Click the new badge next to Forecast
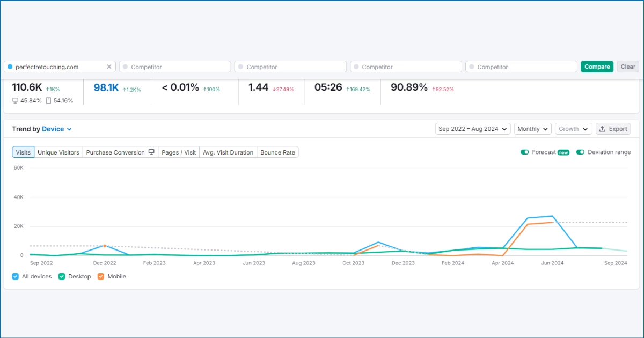The image size is (644, 338). (x=563, y=152)
